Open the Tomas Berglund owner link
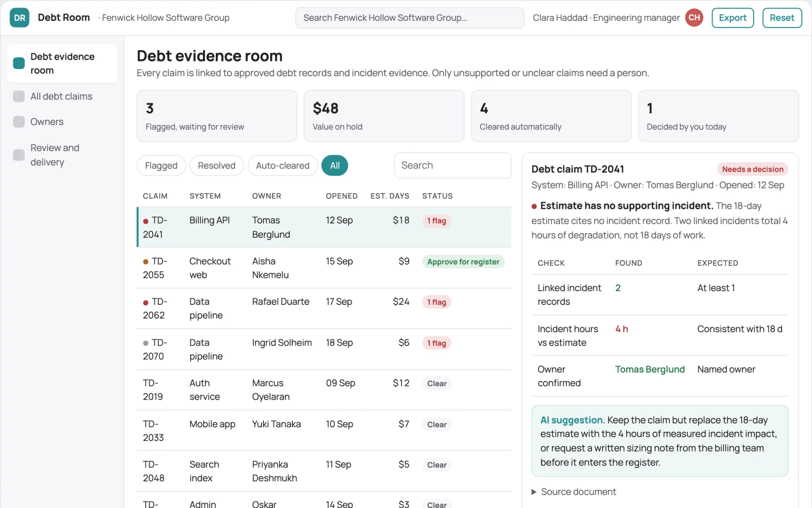The height and width of the screenshot is (508, 812). pyautogui.click(x=650, y=369)
